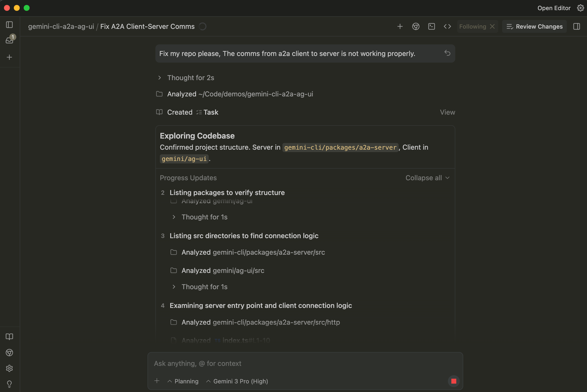Open the Chrome browser icon in the toolbar
Image resolution: width=587 pixels, height=392 pixels.
[x=415, y=26]
